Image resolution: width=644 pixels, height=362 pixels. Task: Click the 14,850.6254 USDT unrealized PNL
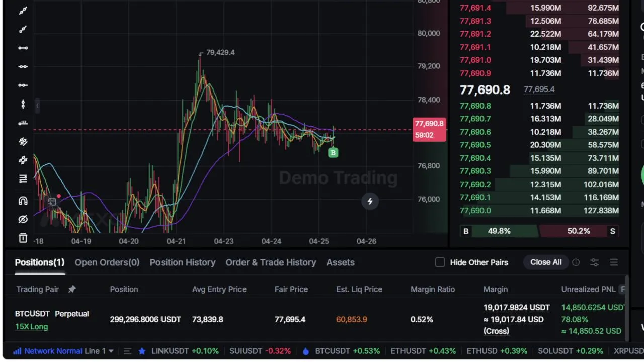coord(593,308)
